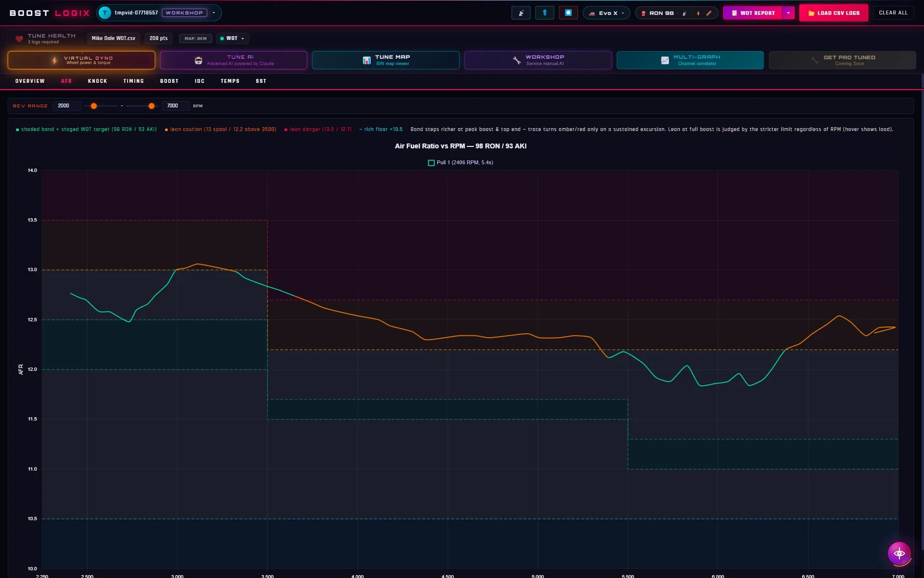
Task: Click the RON 98 fuel label
Action: (x=661, y=13)
